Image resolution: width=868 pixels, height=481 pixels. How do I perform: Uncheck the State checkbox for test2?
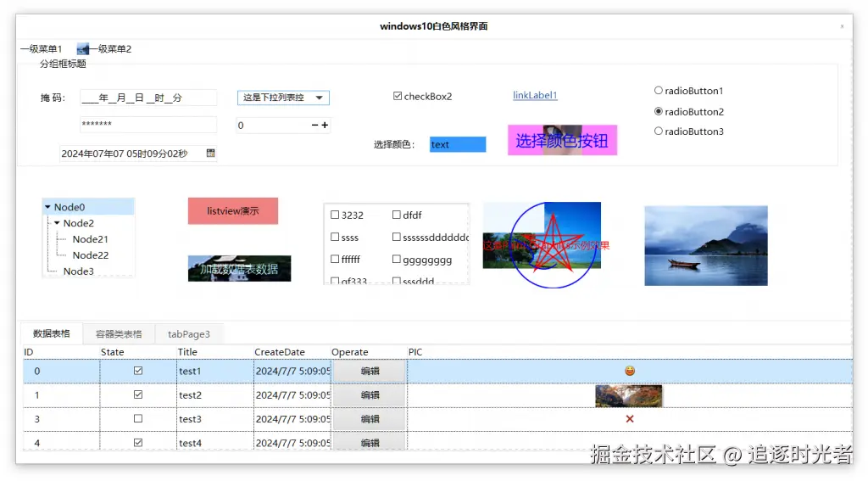[138, 394]
